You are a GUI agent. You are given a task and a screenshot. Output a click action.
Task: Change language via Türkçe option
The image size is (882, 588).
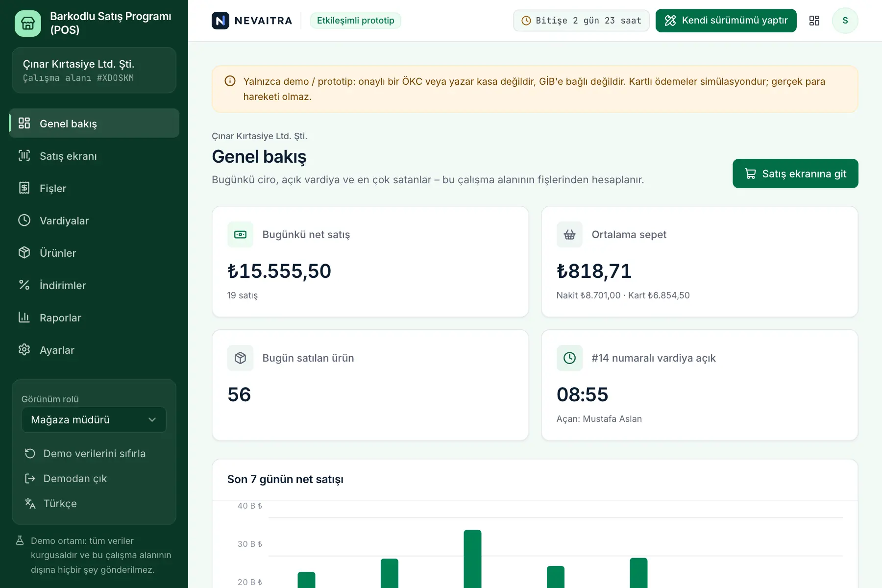[94, 504]
